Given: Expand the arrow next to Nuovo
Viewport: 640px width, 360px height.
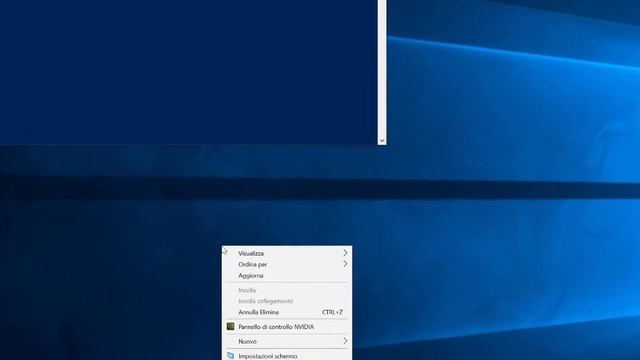Looking at the screenshot, I should (x=345, y=341).
